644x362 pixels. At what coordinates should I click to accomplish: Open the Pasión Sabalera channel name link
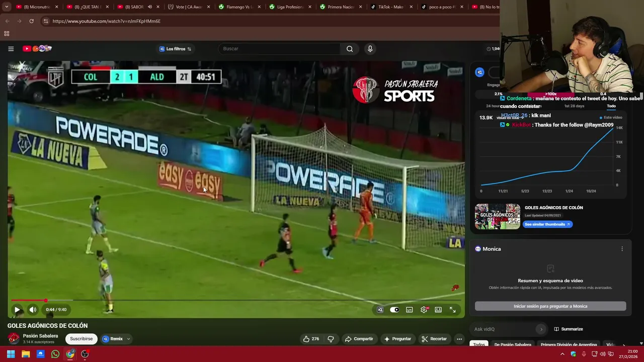click(40, 336)
